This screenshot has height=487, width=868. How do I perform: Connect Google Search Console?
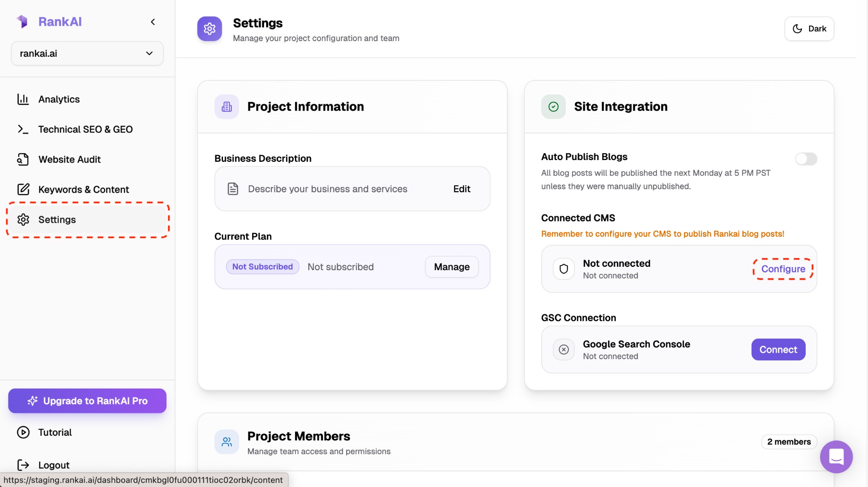click(x=778, y=349)
